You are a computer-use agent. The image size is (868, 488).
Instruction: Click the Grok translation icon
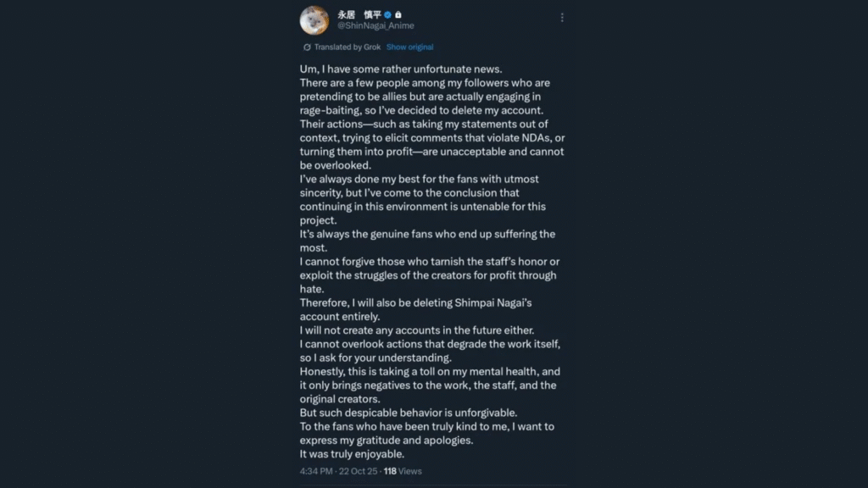coord(307,47)
